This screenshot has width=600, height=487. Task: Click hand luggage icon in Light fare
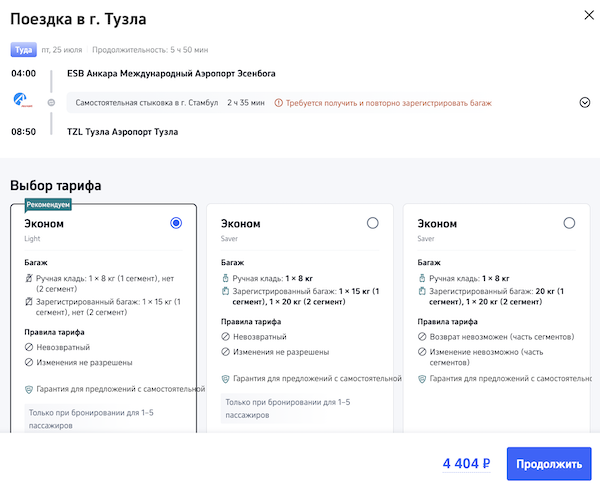click(x=30, y=276)
